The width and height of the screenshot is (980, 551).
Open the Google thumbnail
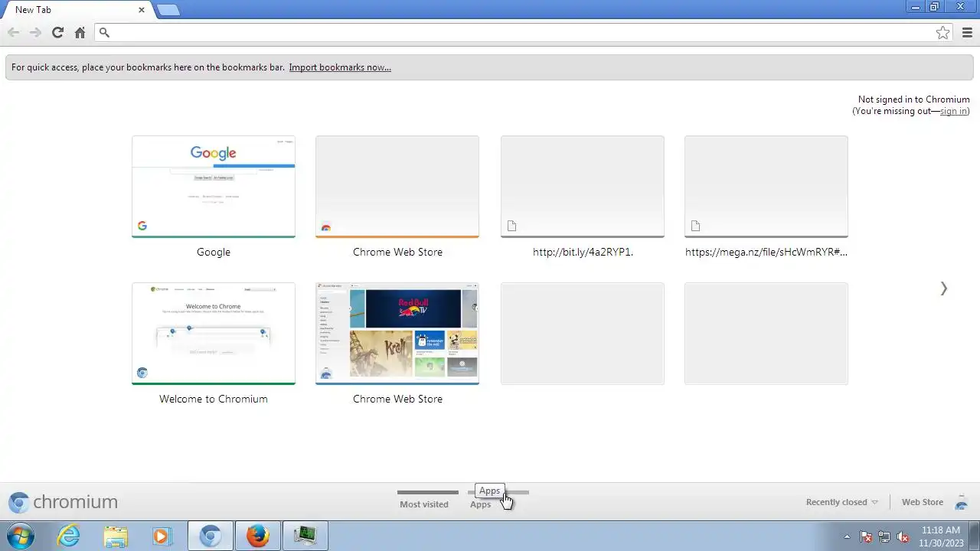[x=214, y=187]
